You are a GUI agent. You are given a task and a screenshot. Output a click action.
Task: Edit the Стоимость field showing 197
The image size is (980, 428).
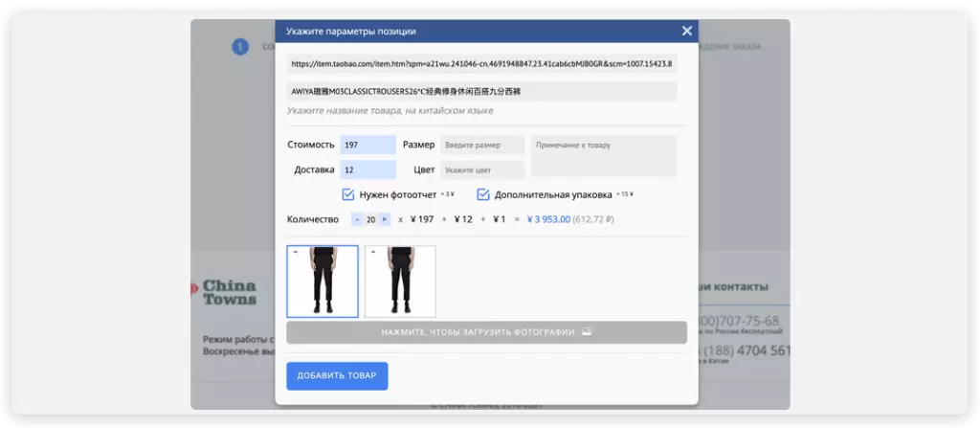367,145
